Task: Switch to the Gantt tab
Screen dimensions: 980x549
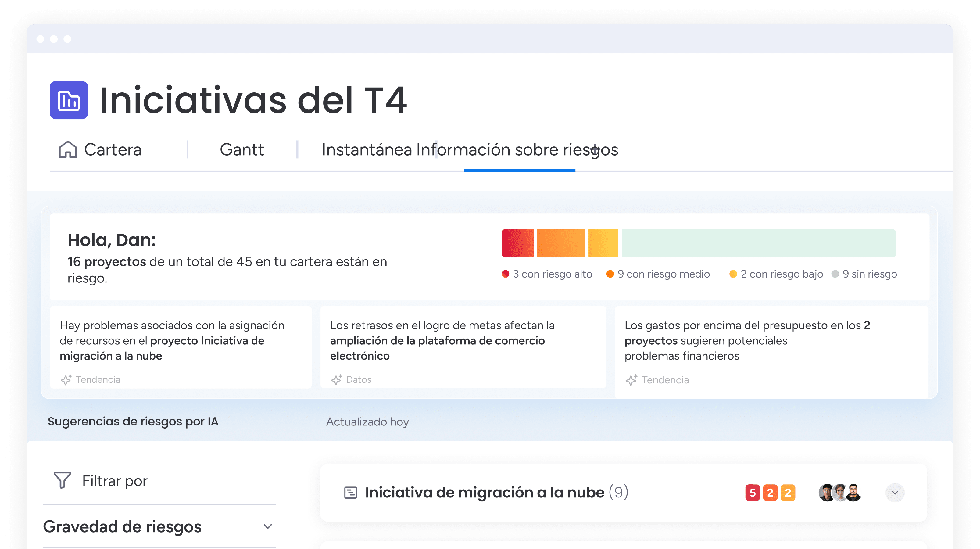Action: [241, 149]
